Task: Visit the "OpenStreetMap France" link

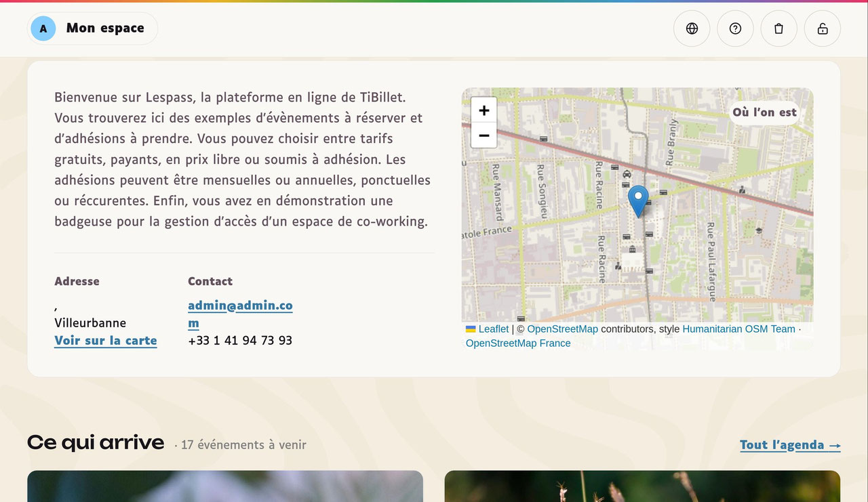Action: click(x=518, y=343)
